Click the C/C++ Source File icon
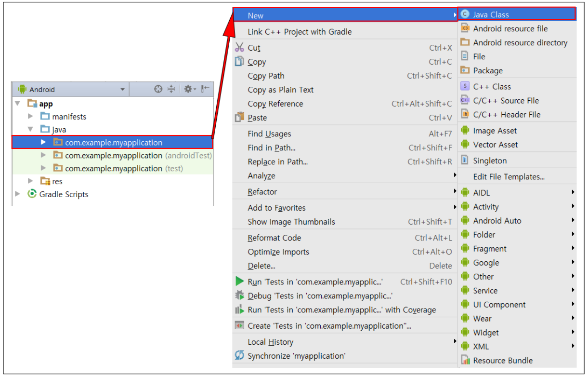This screenshot has width=588, height=376. coord(465,100)
